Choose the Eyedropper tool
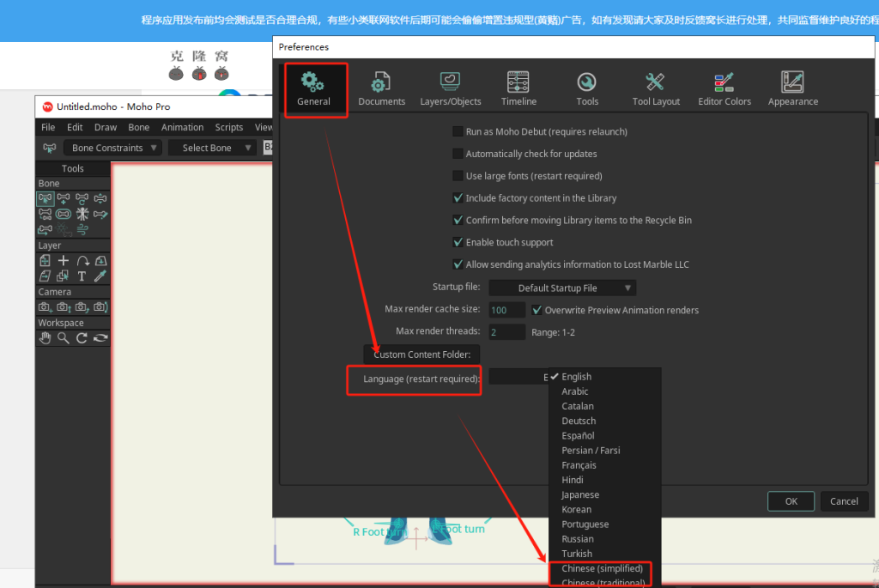The image size is (879, 588). [100, 276]
